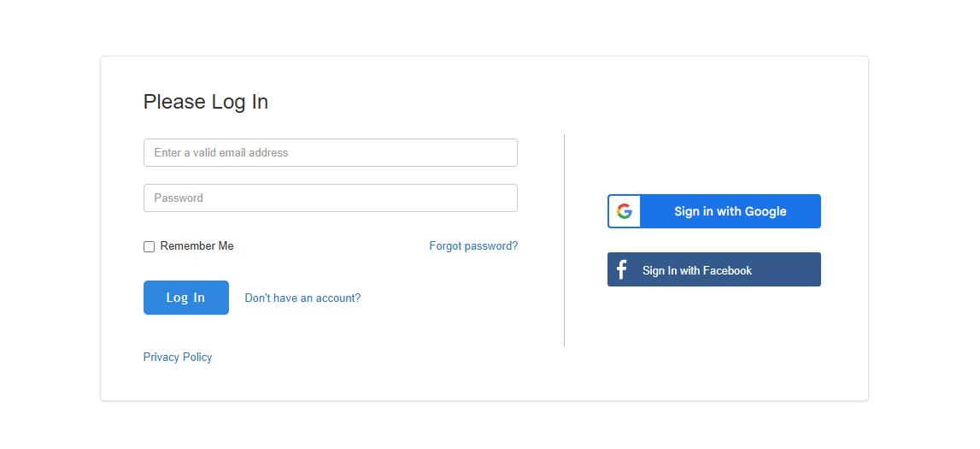Reset your password via Forgot password?
Viewport: 980px width, 449px height.
pyautogui.click(x=473, y=246)
